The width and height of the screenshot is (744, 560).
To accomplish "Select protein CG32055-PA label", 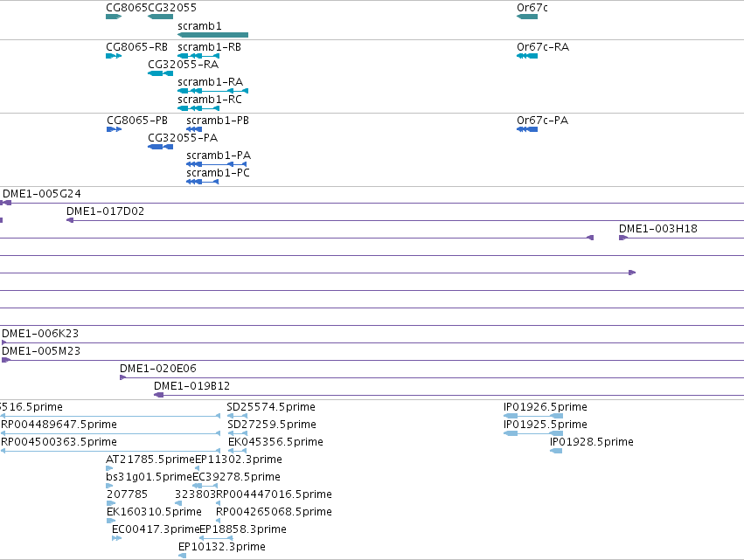I will point(183,138).
